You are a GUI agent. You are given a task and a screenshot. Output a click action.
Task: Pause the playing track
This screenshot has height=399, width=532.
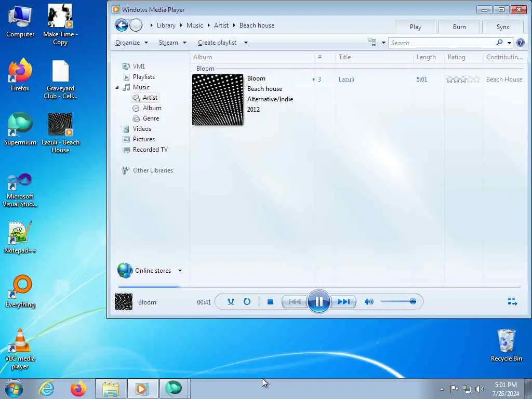(318, 301)
